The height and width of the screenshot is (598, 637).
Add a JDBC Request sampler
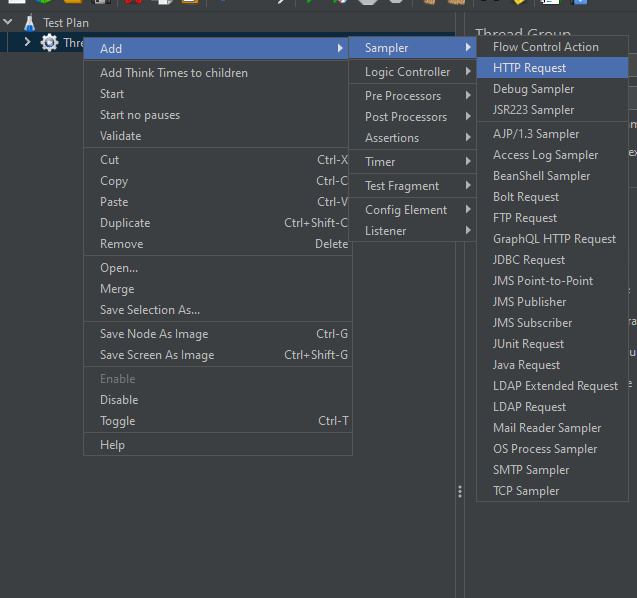point(552,260)
